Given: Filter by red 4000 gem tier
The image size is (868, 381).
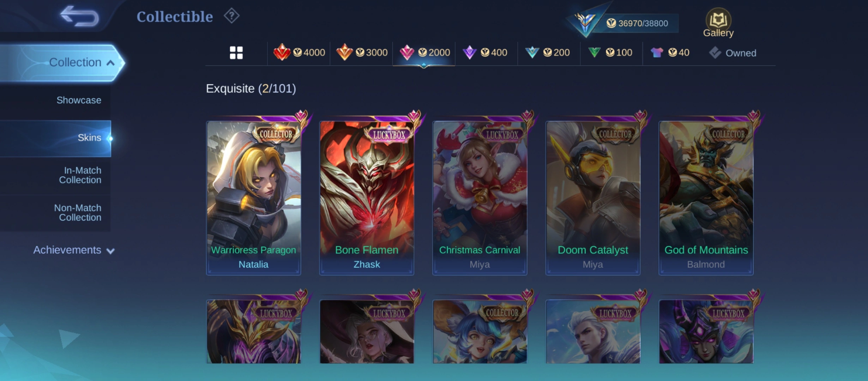Looking at the screenshot, I should tap(299, 53).
